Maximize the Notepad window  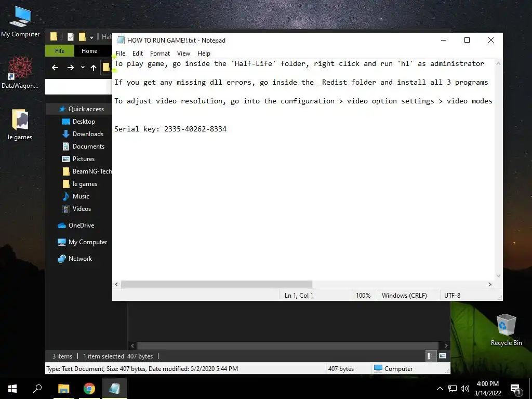(x=467, y=40)
